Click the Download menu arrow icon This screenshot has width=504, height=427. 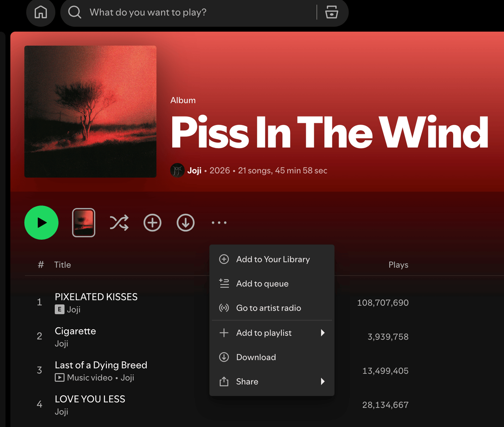pyautogui.click(x=224, y=357)
